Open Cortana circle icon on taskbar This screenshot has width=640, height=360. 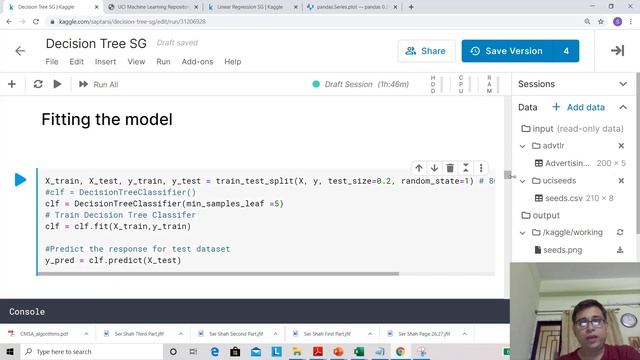point(173,351)
